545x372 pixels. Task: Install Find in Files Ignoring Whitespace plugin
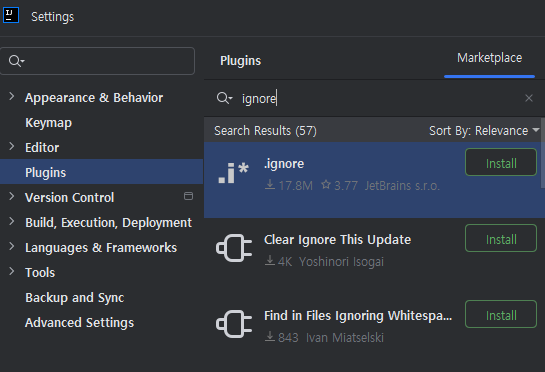point(501,314)
